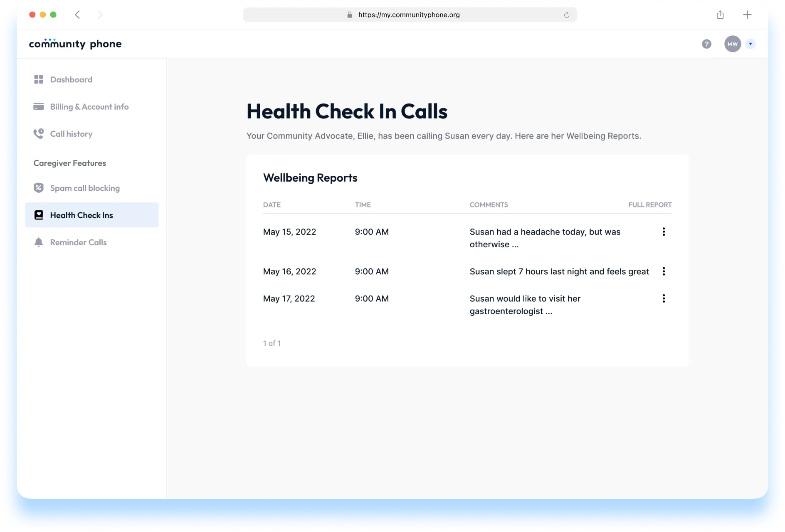Click the Billing credit card icon
Image resolution: width=785 pixels, height=532 pixels.
coord(39,107)
